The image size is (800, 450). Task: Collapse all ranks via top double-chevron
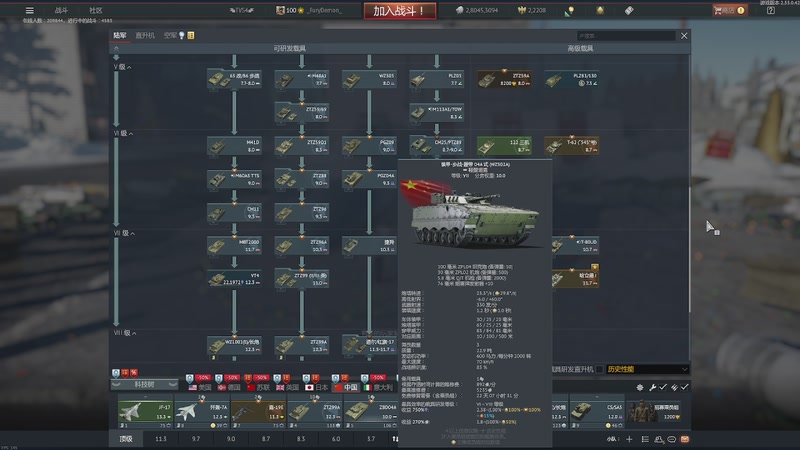tap(116, 48)
